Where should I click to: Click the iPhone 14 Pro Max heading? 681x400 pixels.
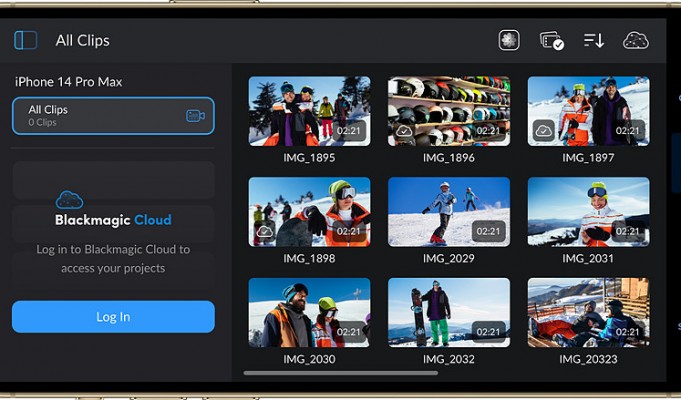click(x=69, y=82)
